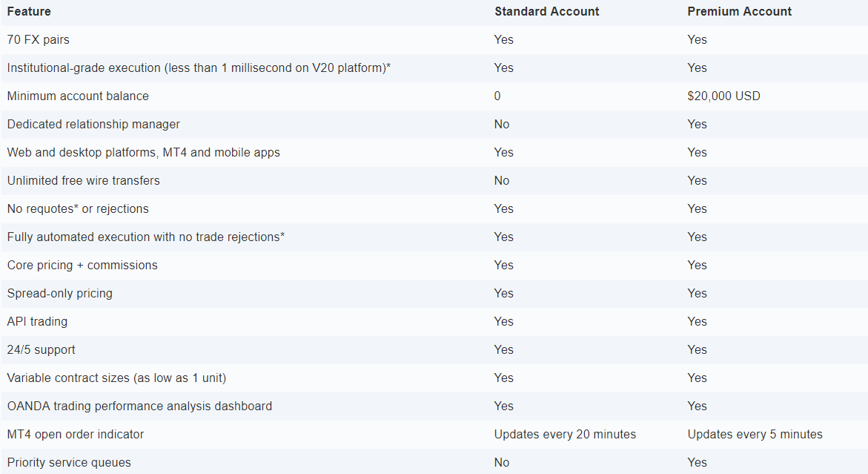Select the Spread-only pricing row label
Image resolution: width=868 pixels, height=474 pixels.
point(60,294)
